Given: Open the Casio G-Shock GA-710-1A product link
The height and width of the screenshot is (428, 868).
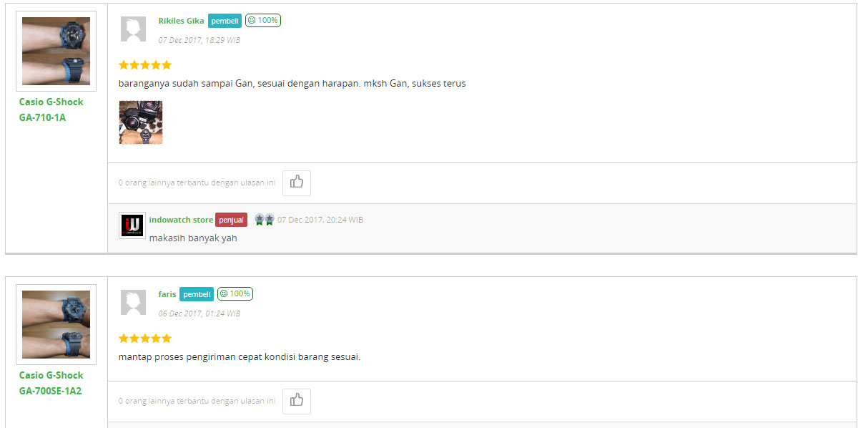Looking at the screenshot, I should pos(51,110).
